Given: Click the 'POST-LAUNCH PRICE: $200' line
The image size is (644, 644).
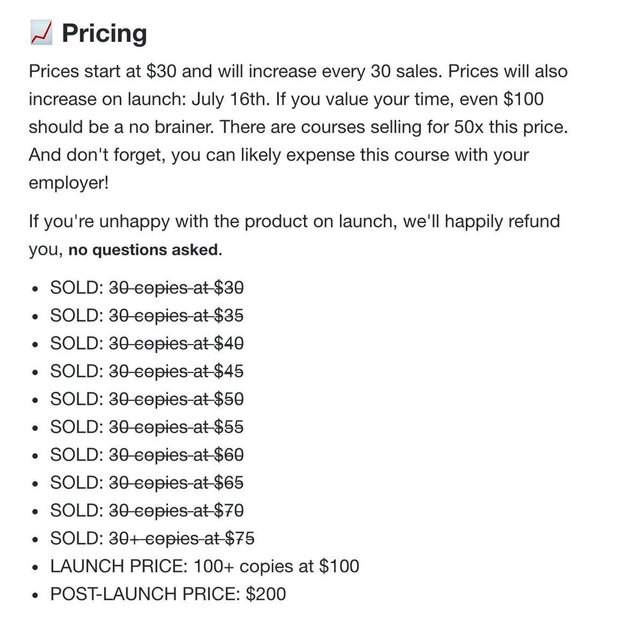Looking at the screenshot, I should coord(168,594).
